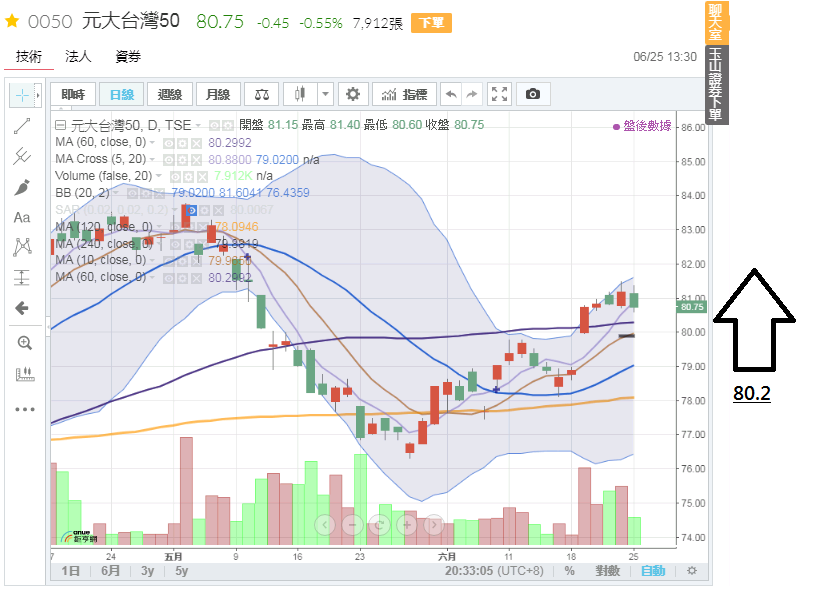Activate the magnifier zoom-in tool

24,343
